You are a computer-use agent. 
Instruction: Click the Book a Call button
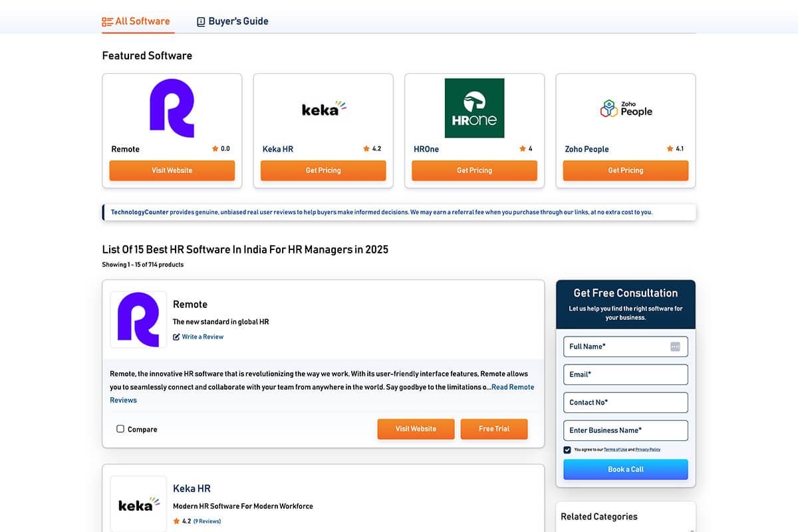point(625,469)
